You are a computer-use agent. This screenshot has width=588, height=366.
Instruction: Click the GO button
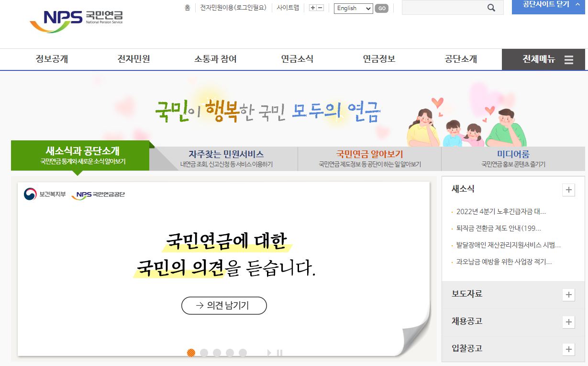click(x=381, y=8)
